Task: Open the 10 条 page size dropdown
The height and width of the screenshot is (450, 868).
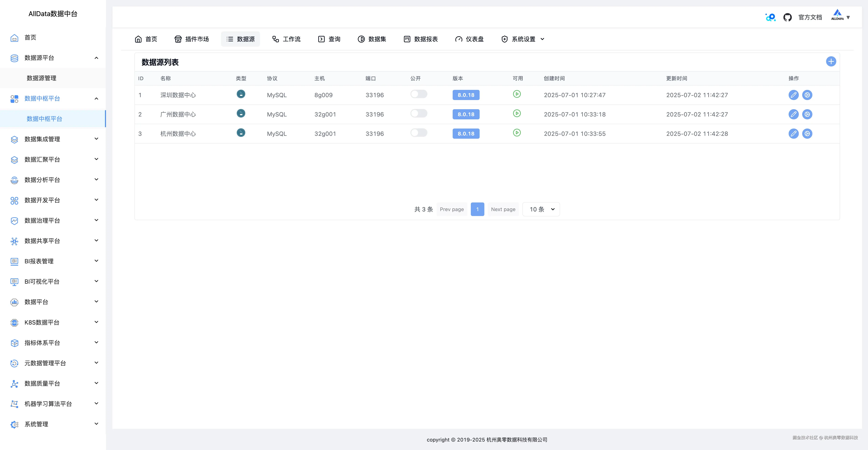Action: (541, 209)
